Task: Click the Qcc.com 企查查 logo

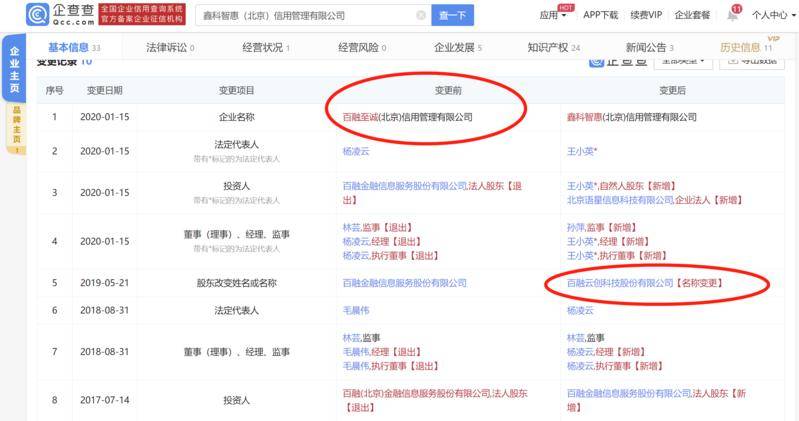Action: coord(60,14)
